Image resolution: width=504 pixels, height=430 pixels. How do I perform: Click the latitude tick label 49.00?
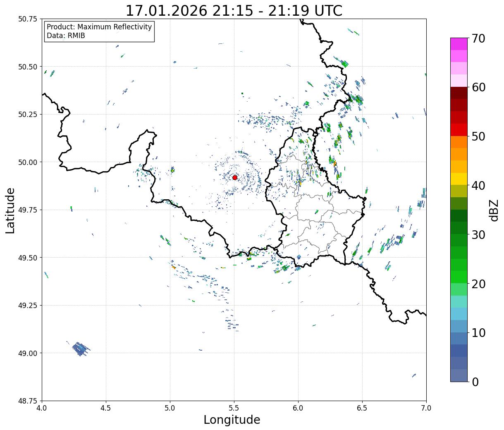(x=28, y=353)
